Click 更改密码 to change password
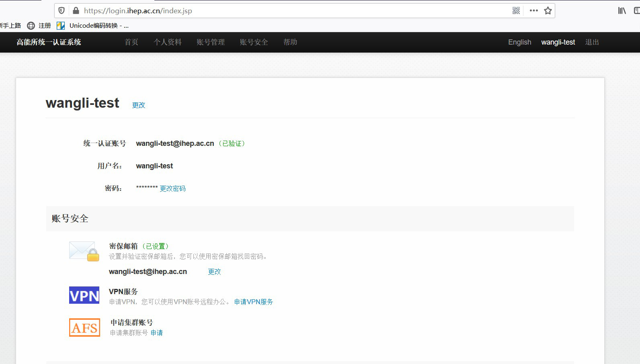640x364 pixels. tap(172, 188)
